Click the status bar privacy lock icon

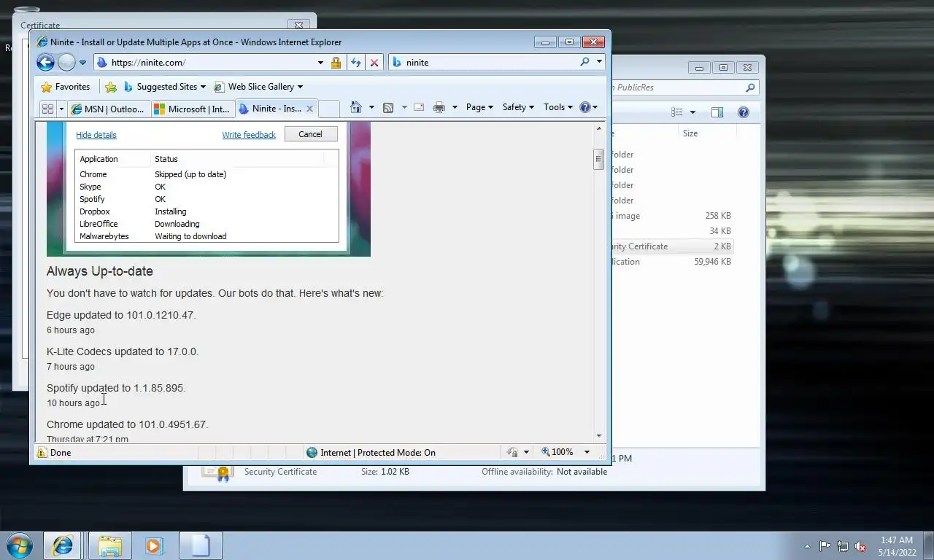[512, 453]
